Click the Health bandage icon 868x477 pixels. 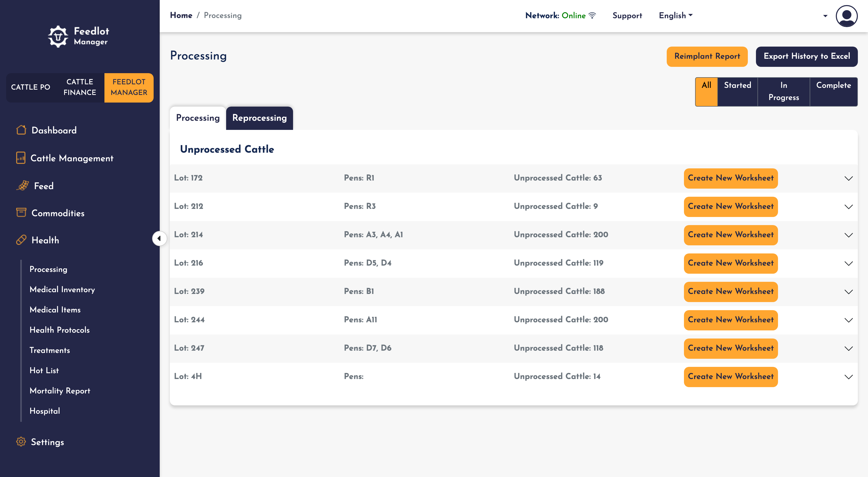[21, 240]
